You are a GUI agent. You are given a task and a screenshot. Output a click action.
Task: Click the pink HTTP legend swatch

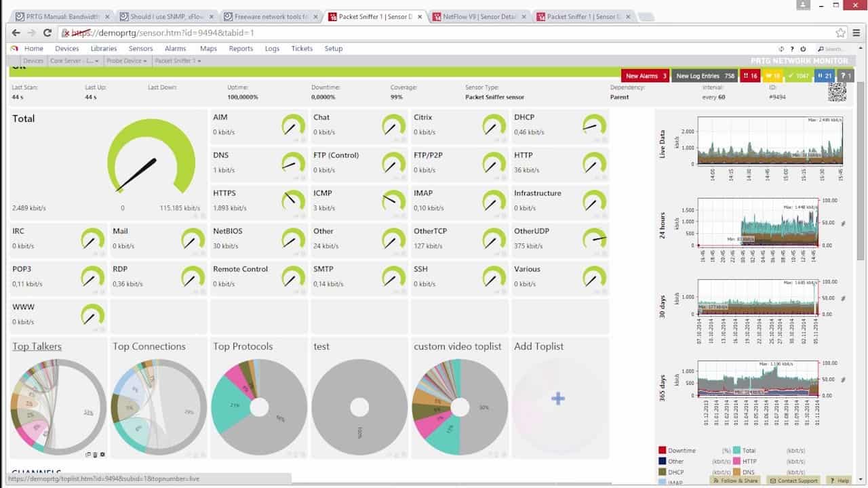(x=736, y=461)
